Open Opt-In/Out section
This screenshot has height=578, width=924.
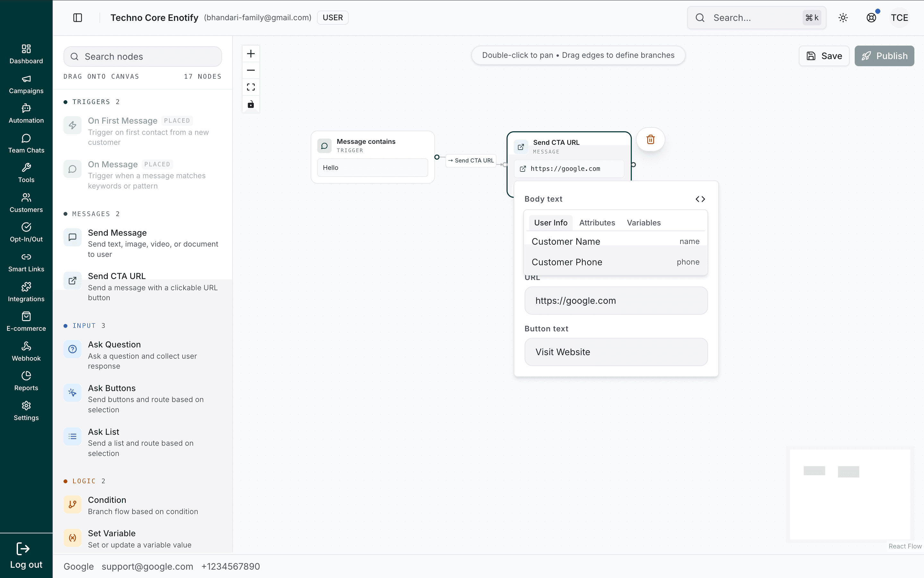[x=26, y=232]
